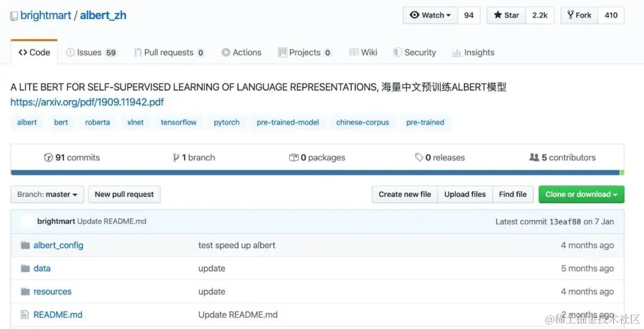This screenshot has height=329, width=644.
Task: Open the Watch dropdown
Action: (x=430, y=15)
